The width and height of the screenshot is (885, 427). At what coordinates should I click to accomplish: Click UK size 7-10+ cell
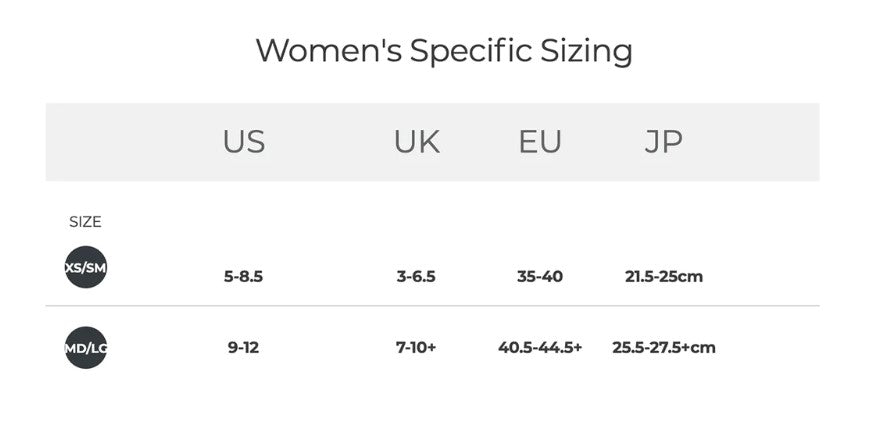416,347
